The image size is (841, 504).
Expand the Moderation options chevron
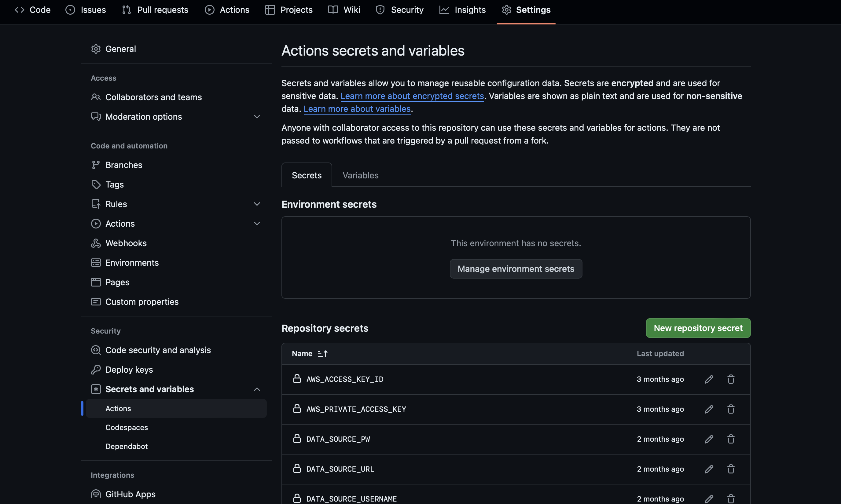257,117
